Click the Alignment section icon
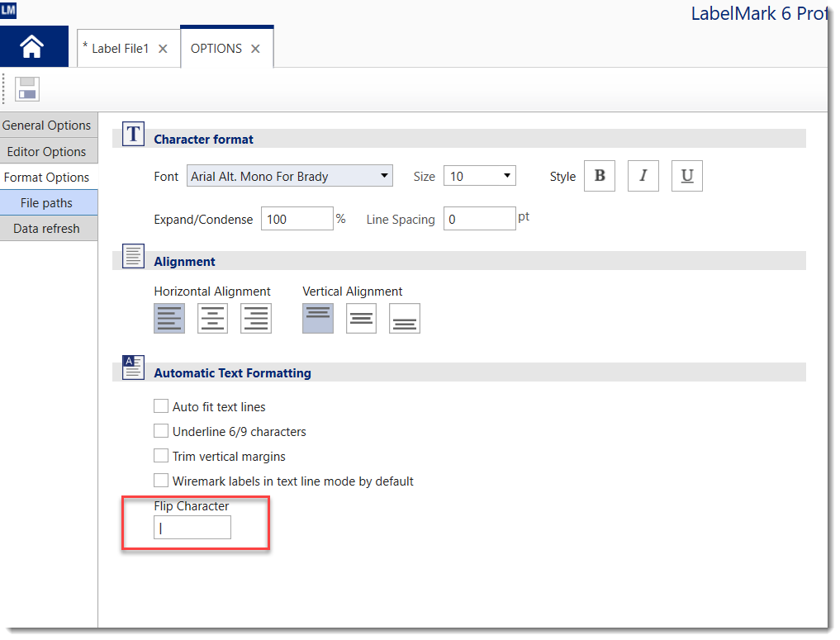Image resolution: width=840 pixels, height=640 pixels. coord(134,256)
